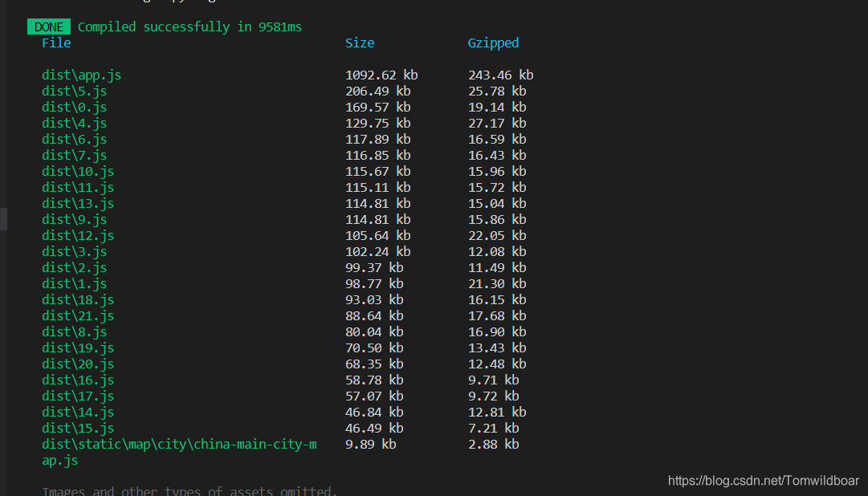The image size is (868, 496).
Task: Click the dist\6.js file name
Action: 74,139
